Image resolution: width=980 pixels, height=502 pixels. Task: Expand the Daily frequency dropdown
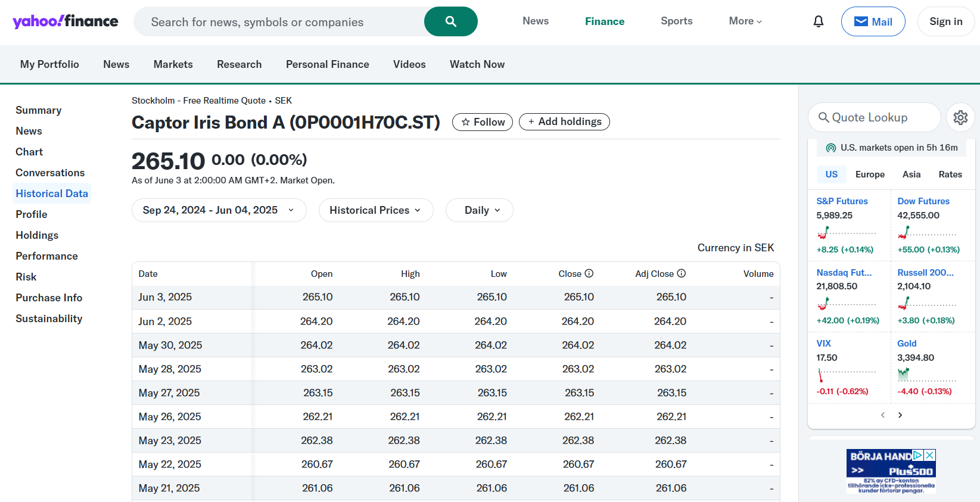(479, 210)
